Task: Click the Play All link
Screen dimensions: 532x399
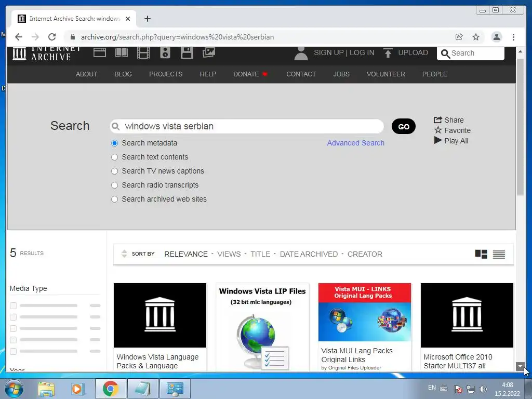Action: 451,141
